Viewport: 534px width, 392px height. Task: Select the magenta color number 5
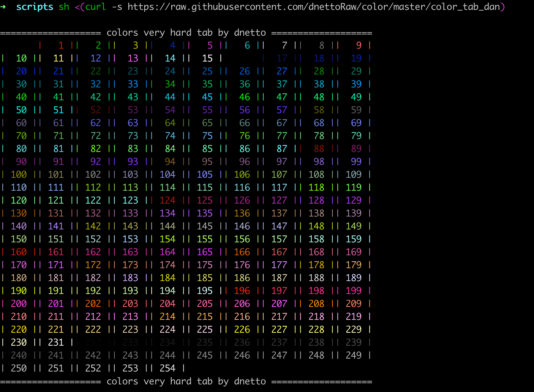tap(210, 46)
